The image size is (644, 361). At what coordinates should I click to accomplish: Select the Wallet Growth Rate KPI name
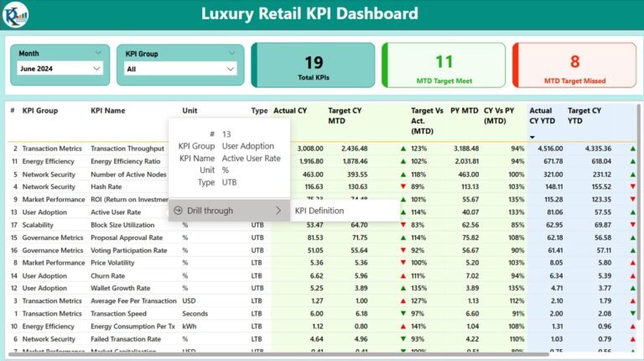[x=121, y=288]
